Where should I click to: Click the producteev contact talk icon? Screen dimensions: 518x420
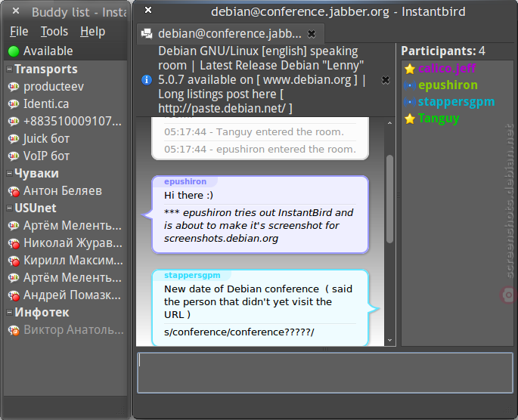pyautogui.click(x=14, y=87)
